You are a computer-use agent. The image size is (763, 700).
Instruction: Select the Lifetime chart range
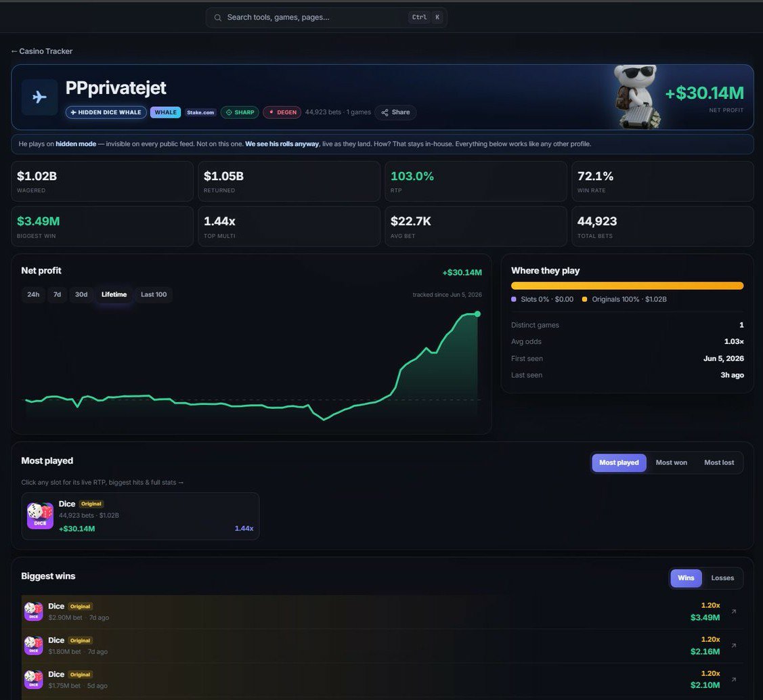114,294
